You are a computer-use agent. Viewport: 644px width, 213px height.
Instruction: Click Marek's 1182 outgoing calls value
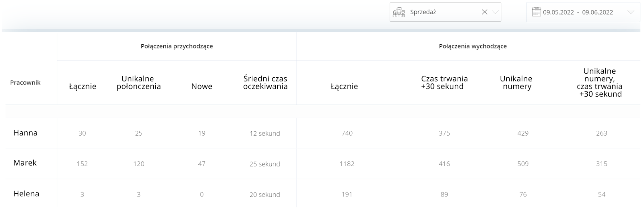pyautogui.click(x=347, y=164)
